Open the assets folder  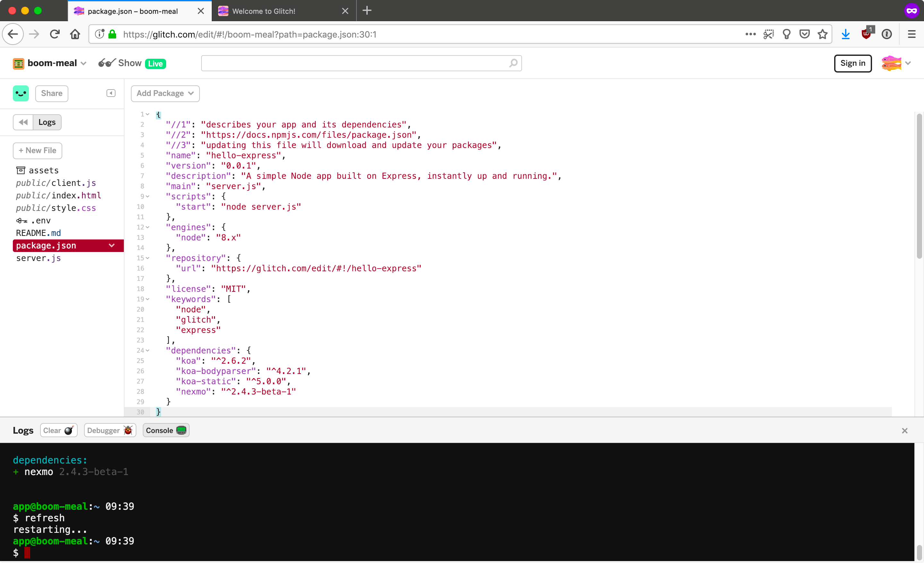[38, 170]
